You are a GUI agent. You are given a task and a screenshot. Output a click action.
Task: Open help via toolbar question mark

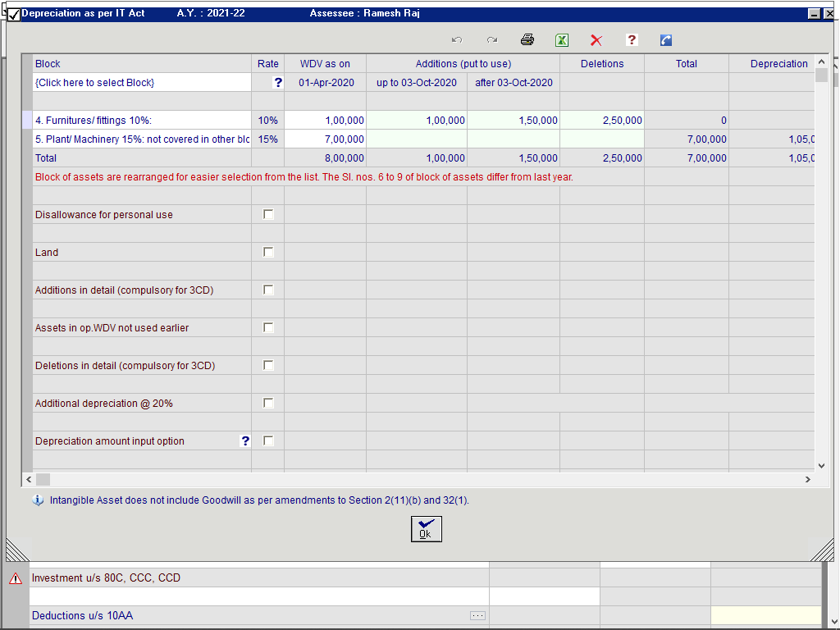coord(632,40)
